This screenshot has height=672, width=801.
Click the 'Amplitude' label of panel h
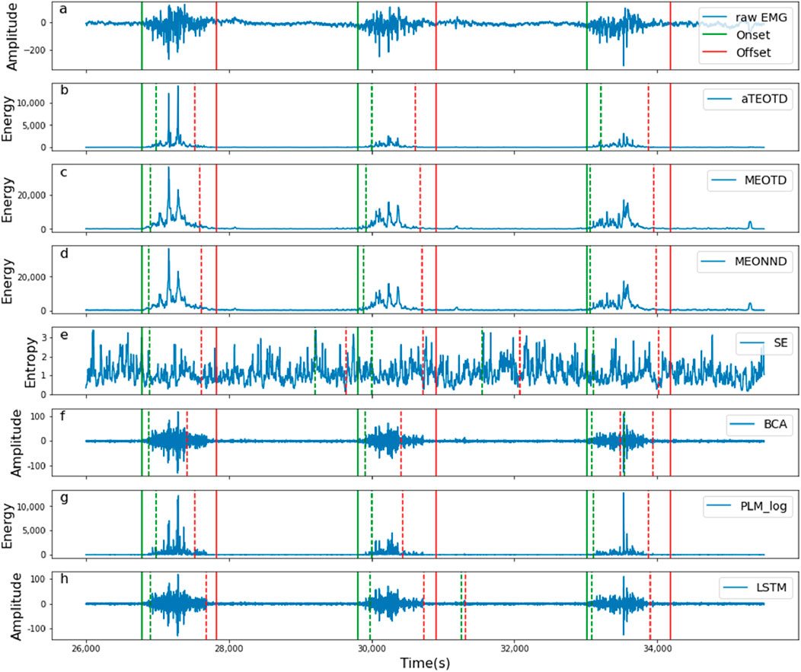[x=16, y=606]
